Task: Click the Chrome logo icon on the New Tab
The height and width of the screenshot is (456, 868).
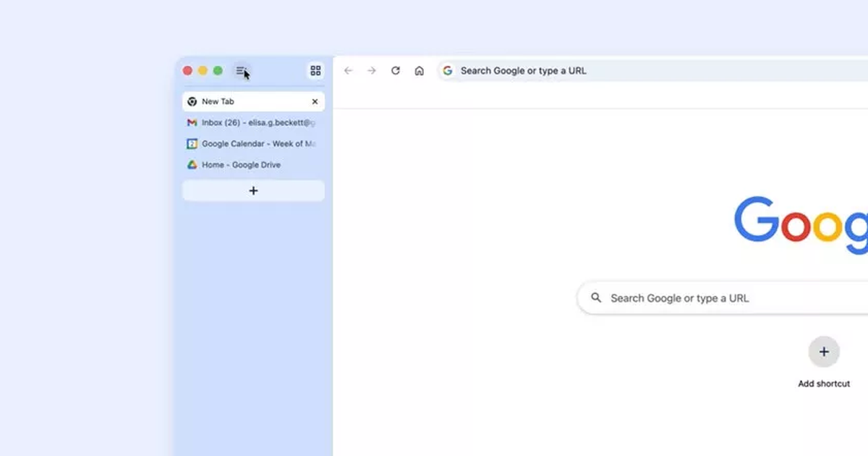Action: click(192, 101)
